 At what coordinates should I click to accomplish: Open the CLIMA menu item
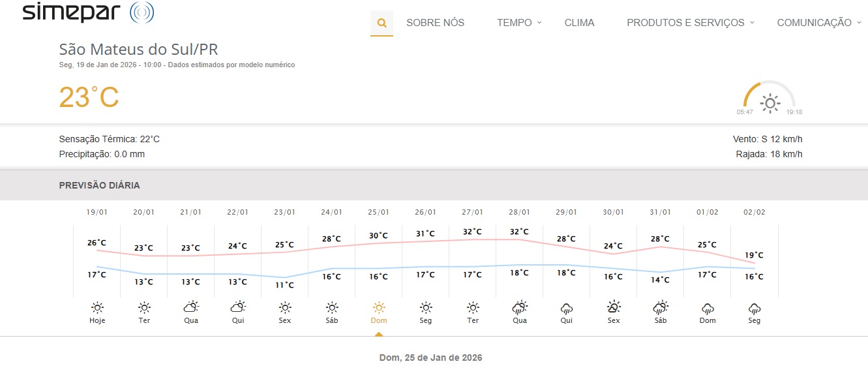point(579,23)
